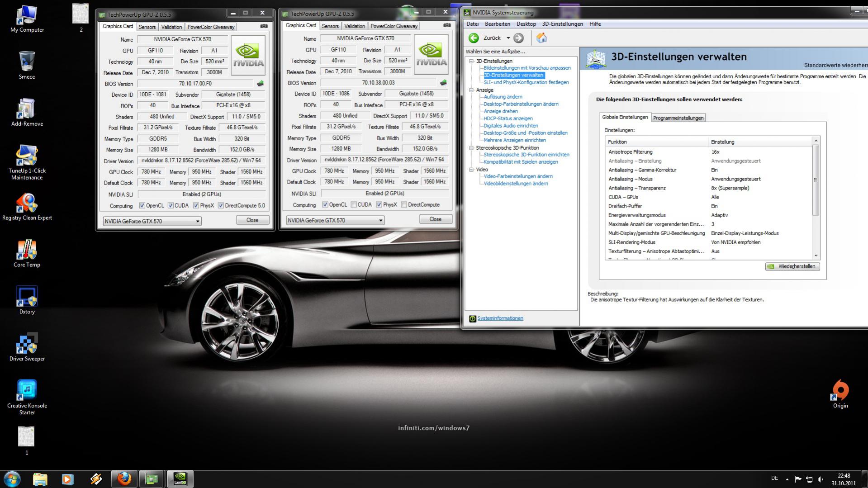Viewport: 868px width, 488px height.
Task: Launch the Core Temp shortcut
Action: point(27,253)
